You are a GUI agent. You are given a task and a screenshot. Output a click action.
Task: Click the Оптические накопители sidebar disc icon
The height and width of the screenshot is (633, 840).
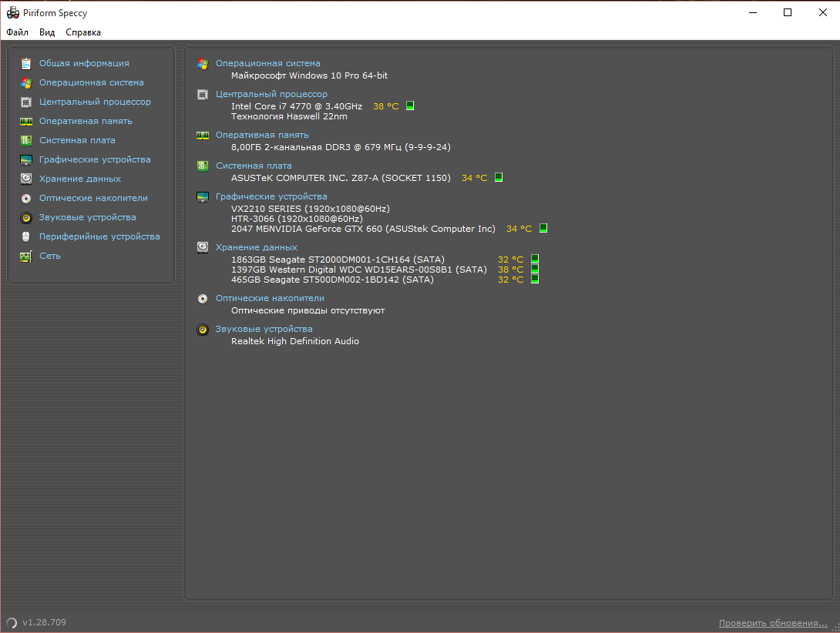tap(25, 199)
